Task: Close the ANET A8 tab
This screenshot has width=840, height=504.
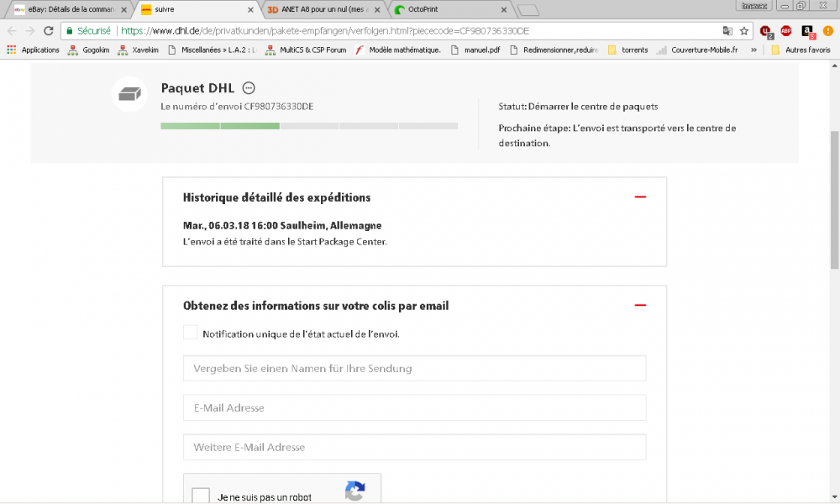Action: 377,9
